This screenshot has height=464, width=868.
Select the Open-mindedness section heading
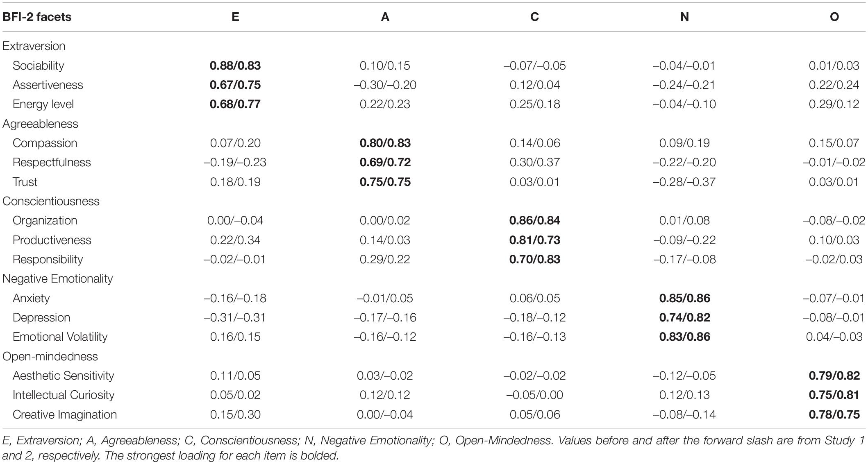[x=50, y=356]
